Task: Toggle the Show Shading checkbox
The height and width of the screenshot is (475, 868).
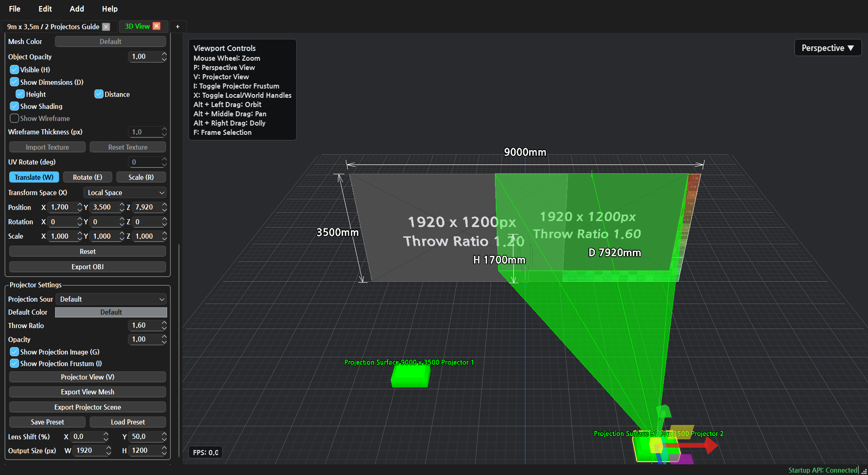Action: [x=14, y=106]
